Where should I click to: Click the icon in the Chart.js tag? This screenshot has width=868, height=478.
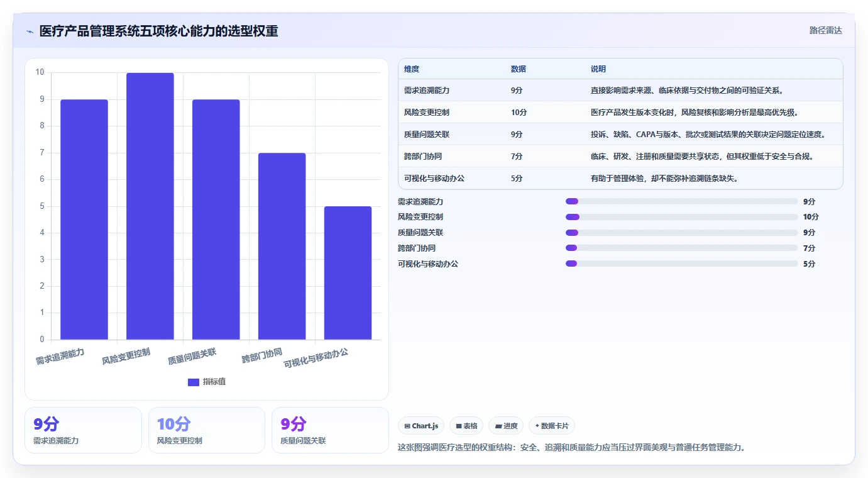tap(407, 426)
